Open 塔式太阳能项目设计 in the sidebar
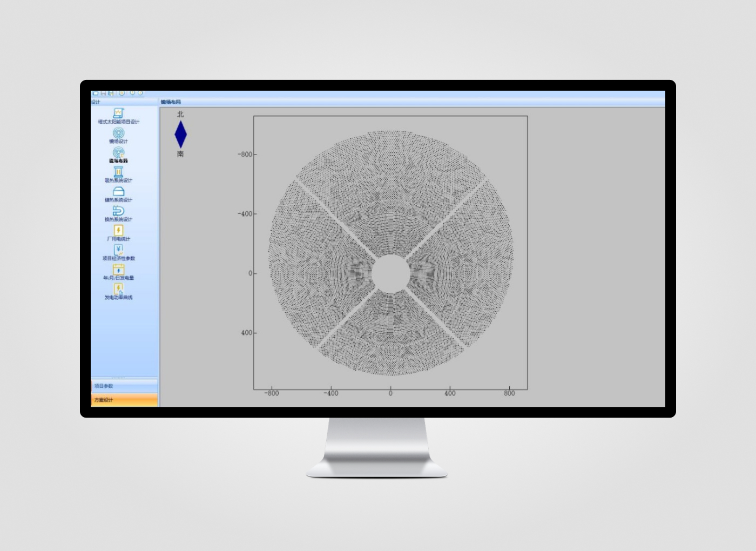756x551 pixels. coord(118,116)
